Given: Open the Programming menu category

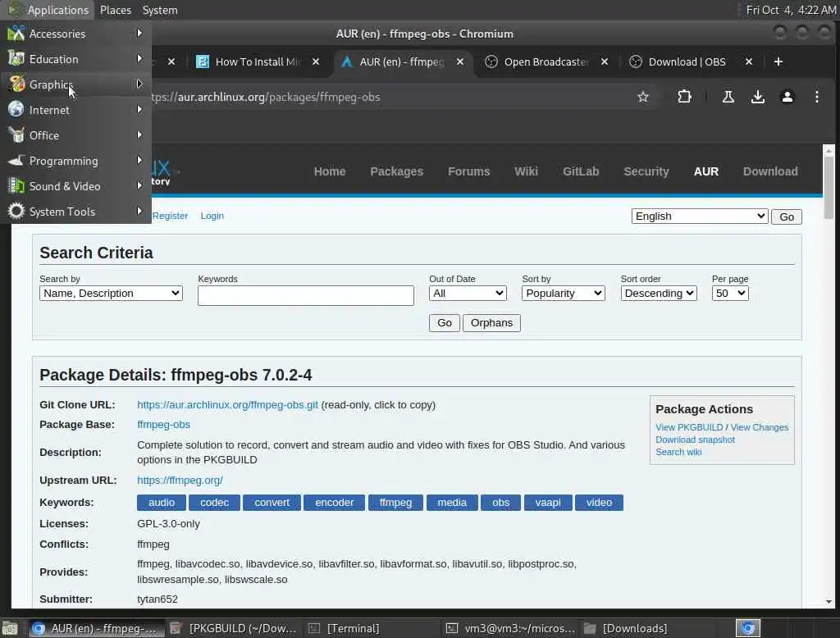Looking at the screenshot, I should coord(75,161).
